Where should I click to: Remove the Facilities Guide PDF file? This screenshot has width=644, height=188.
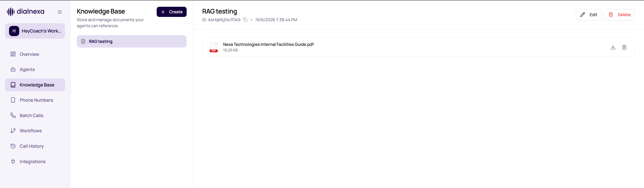coord(624,47)
